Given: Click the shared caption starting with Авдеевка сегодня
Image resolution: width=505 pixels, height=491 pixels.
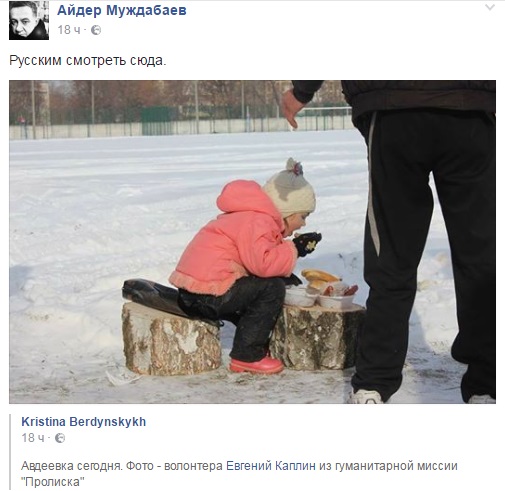Looking at the screenshot, I should pos(239,474).
